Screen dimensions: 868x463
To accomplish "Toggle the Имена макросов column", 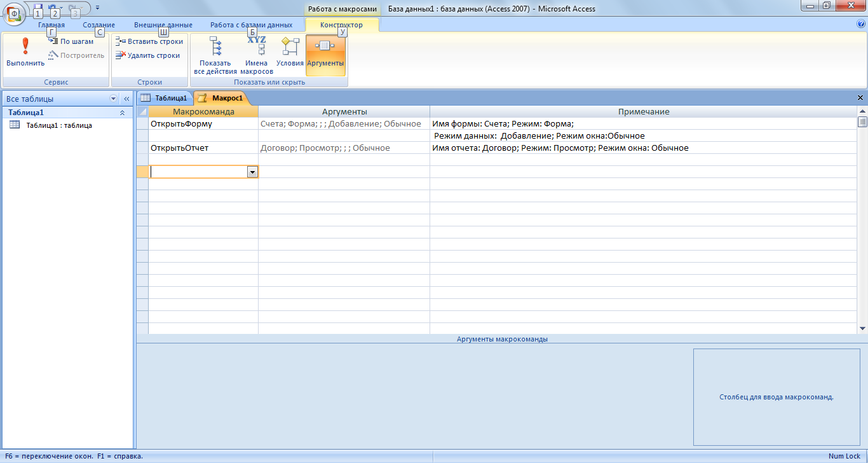I will tap(257, 55).
